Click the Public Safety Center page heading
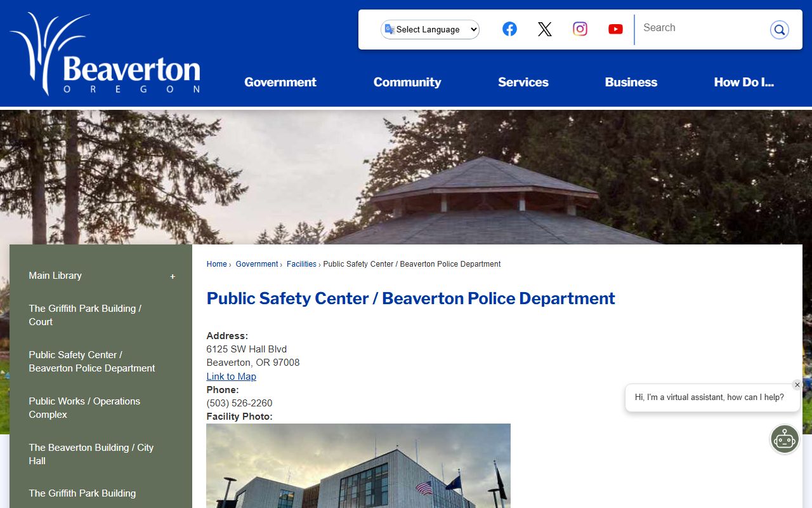812x508 pixels. pyautogui.click(x=410, y=298)
